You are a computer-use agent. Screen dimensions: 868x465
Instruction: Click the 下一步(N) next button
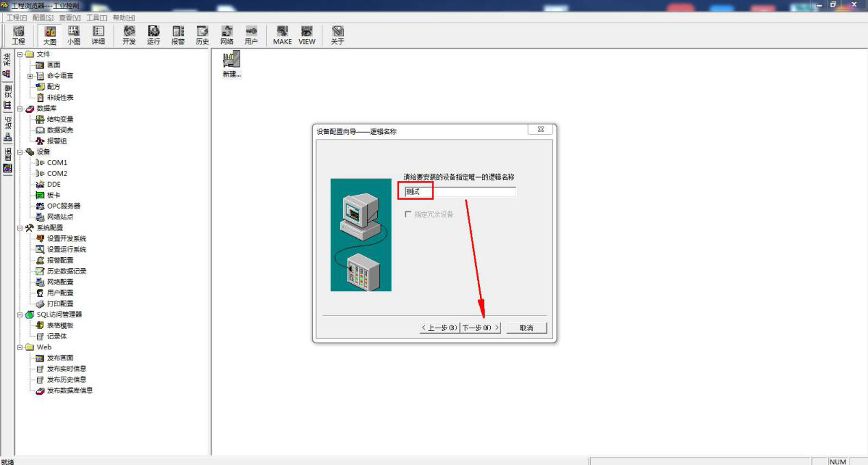coord(481,328)
